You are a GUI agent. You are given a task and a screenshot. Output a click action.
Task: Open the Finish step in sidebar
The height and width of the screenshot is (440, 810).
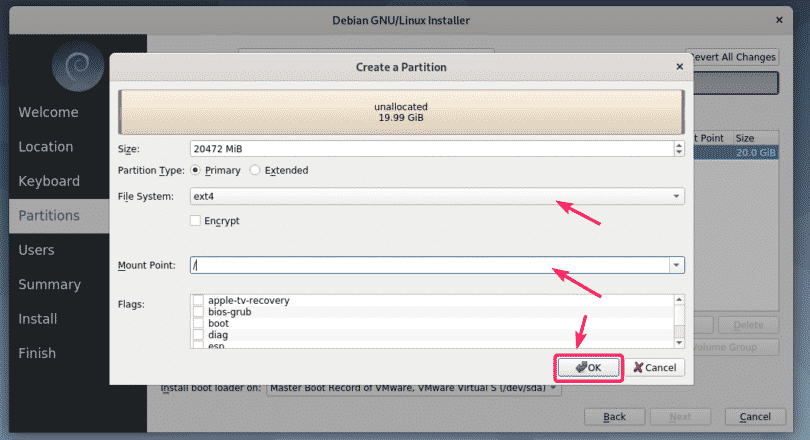tap(37, 353)
